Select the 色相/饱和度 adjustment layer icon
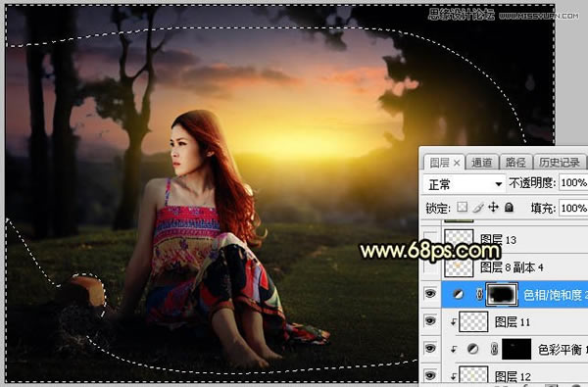This screenshot has height=387, width=588. tap(458, 295)
